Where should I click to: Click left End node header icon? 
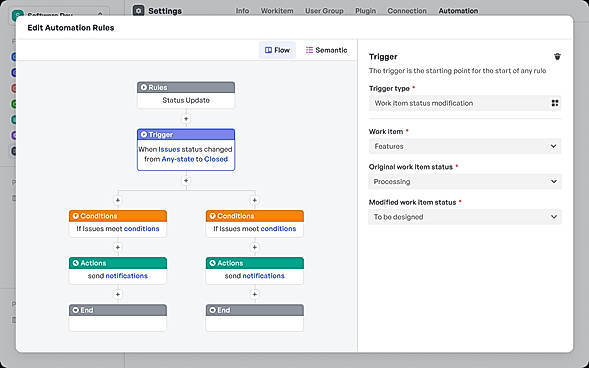coord(76,310)
